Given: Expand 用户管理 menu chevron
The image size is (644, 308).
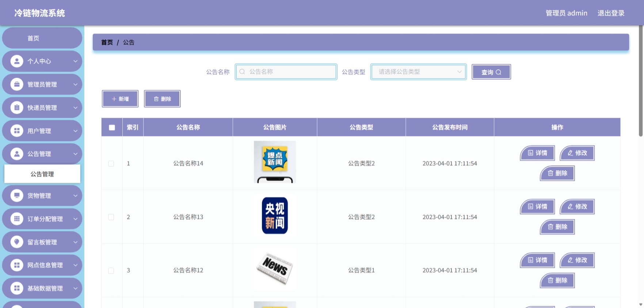Looking at the screenshot, I should click(75, 131).
